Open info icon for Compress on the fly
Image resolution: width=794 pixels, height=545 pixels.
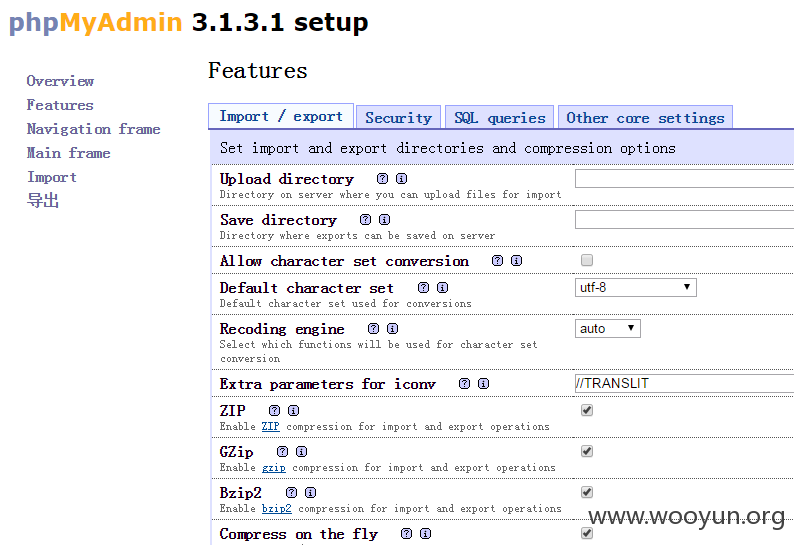426,534
